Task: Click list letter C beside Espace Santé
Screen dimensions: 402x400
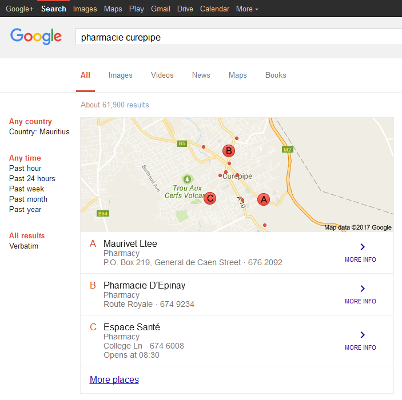Action: point(93,327)
